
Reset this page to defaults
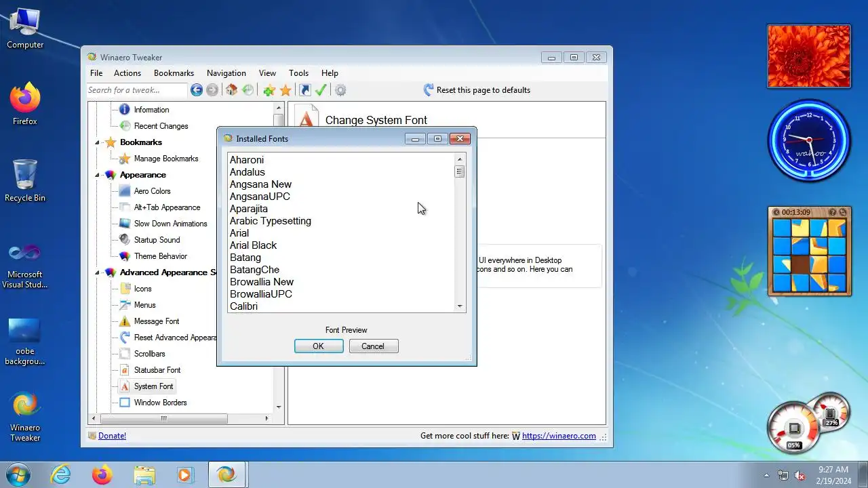(x=477, y=90)
